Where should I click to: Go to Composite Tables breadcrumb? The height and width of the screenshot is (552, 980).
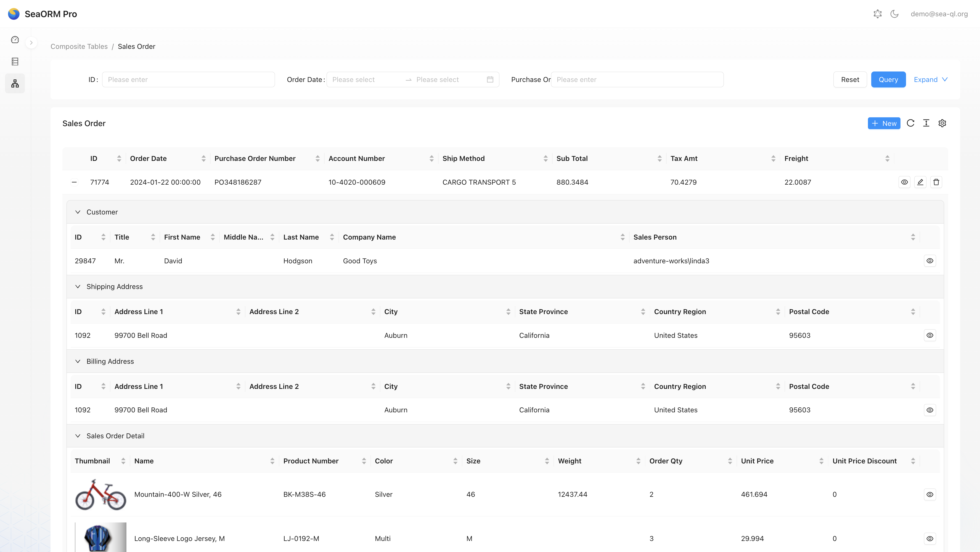79,46
